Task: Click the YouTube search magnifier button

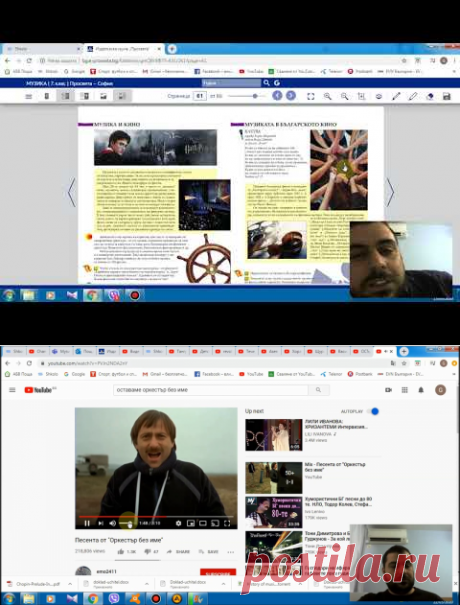Action: [318, 390]
